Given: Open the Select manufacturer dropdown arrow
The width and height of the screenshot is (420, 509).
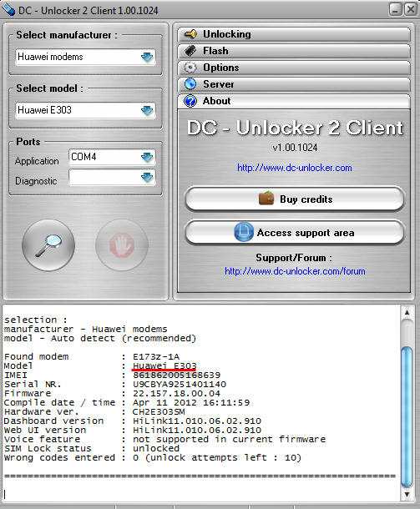Looking at the screenshot, I should (x=147, y=58).
